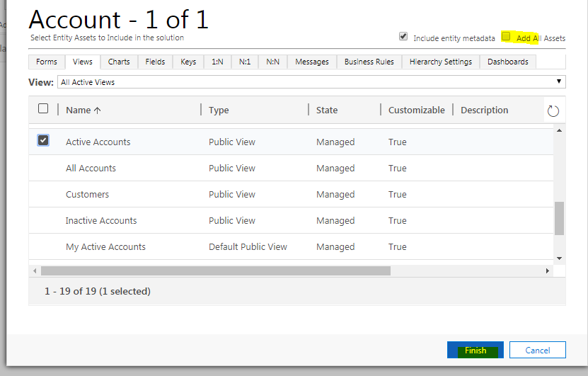Open the Business Rules tab
The image size is (588, 376).
point(369,62)
